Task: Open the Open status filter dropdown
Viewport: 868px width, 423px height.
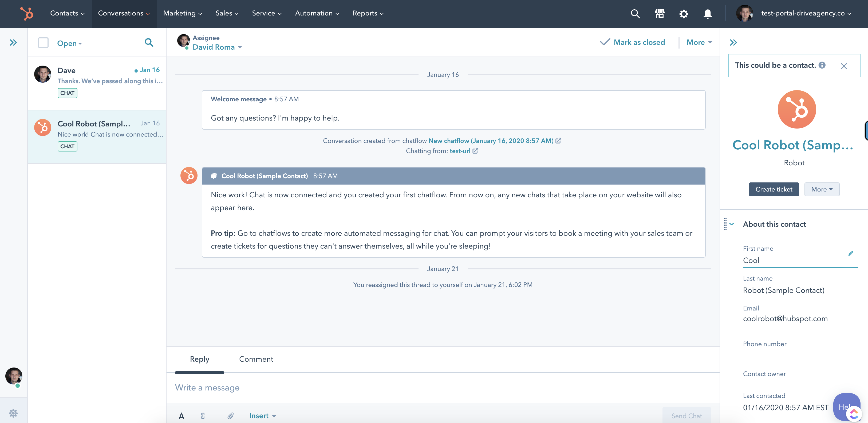Action: (69, 43)
